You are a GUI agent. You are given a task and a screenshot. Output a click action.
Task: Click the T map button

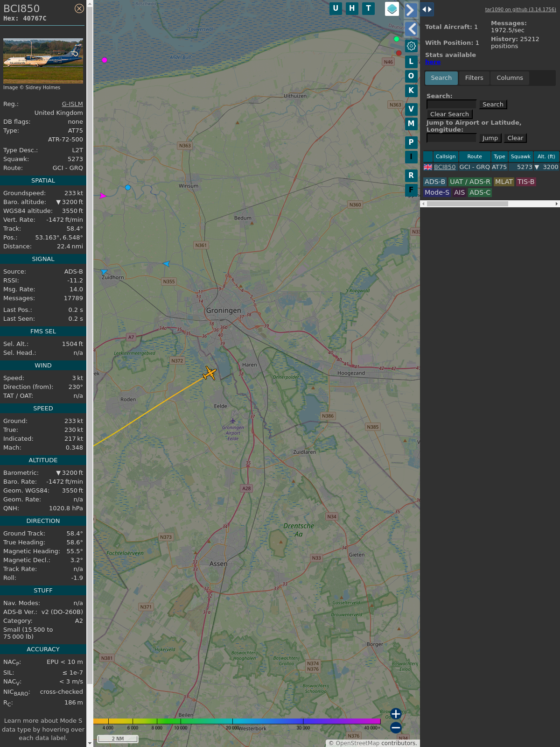[x=369, y=8]
